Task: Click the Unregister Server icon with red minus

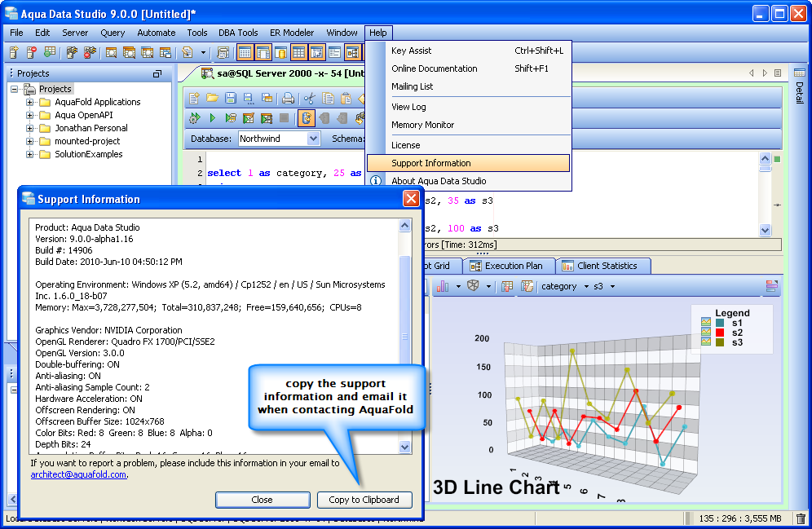Action: click(32, 52)
